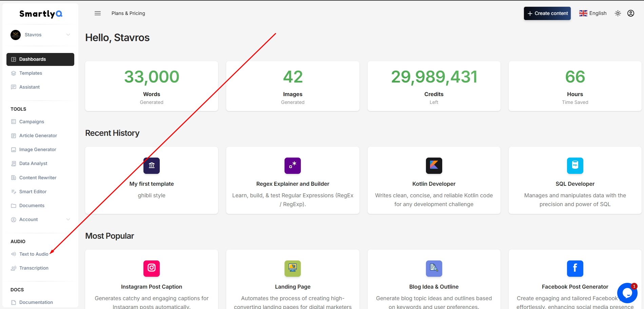Click the Stavros avatar image
Image resolution: width=644 pixels, height=309 pixels.
tap(16, 35)
